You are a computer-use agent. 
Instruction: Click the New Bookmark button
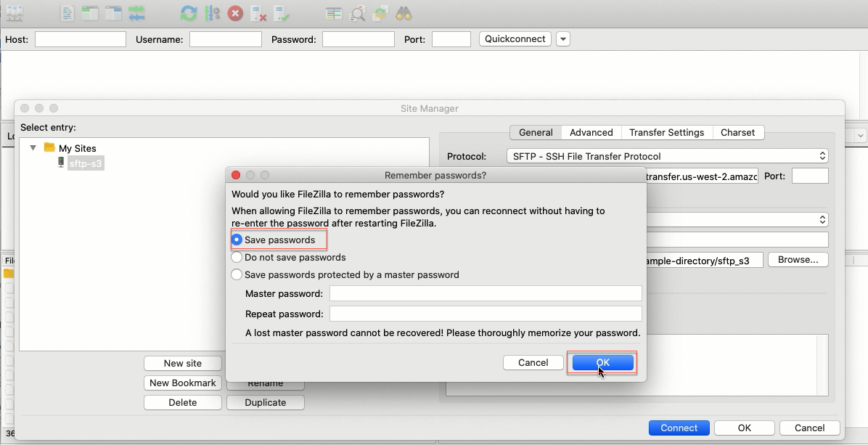pyautogui.click(x=183, y=383)
